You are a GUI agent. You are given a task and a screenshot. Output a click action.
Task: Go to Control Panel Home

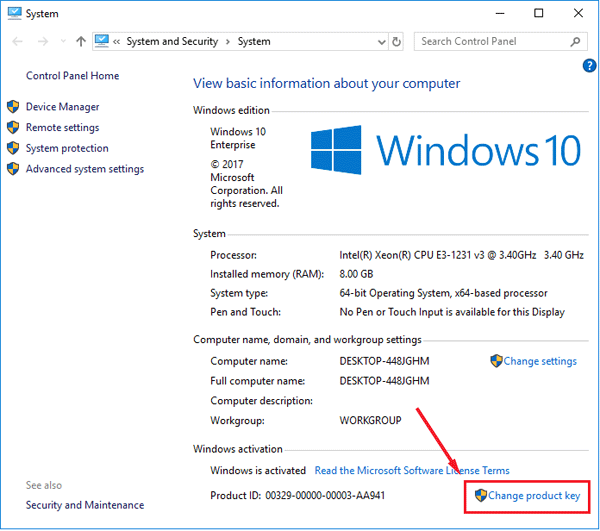(72, 76)
